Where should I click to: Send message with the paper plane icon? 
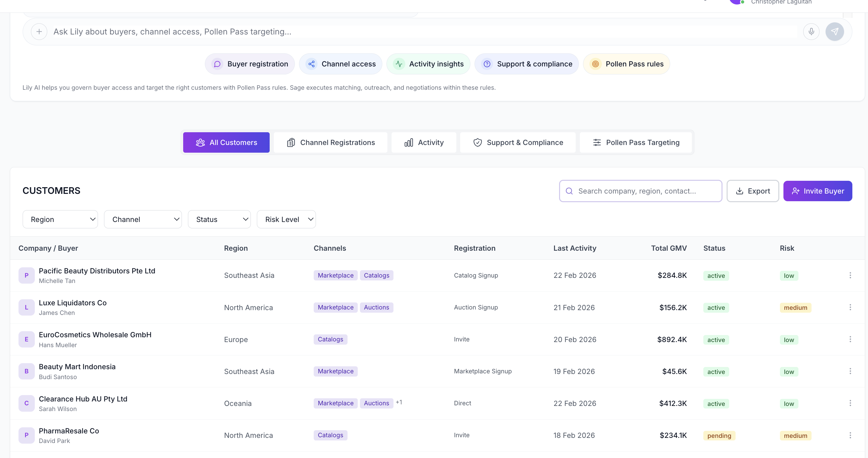[x=834, y=32]
